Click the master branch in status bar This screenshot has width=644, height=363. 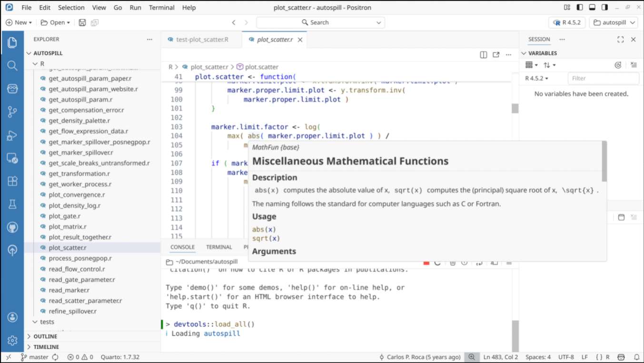coord(38,357)
